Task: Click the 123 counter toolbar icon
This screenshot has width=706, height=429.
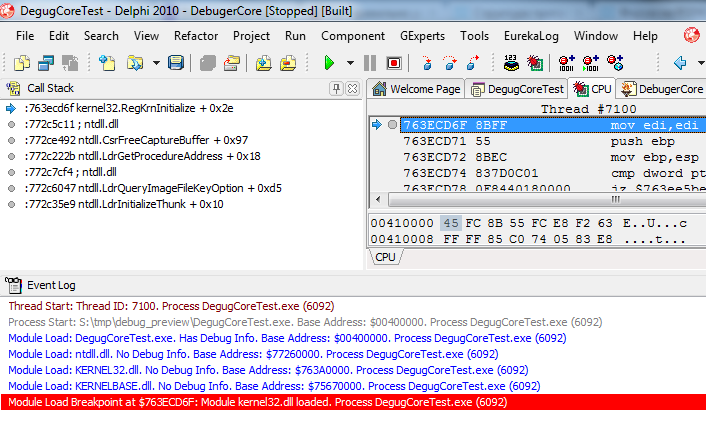Action: (511, 63)
